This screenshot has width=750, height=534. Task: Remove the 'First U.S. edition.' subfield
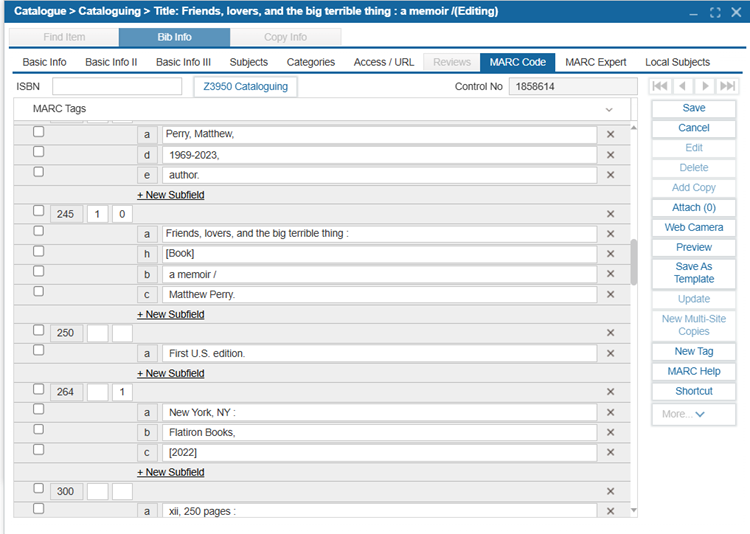[610, 353]
